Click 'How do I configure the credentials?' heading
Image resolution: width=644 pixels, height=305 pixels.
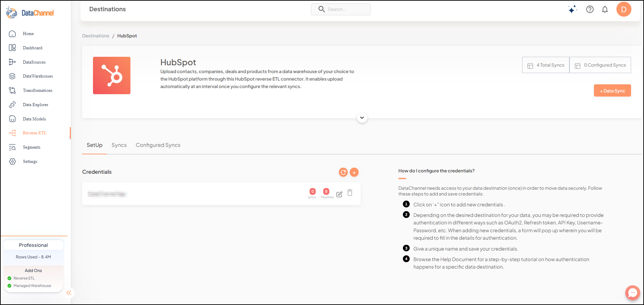436,171
